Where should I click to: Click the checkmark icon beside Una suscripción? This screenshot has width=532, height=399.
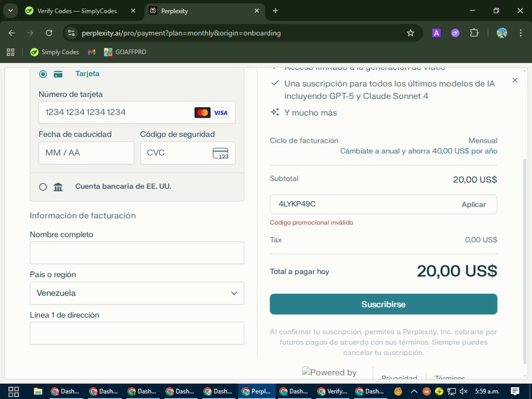(275, 83)
